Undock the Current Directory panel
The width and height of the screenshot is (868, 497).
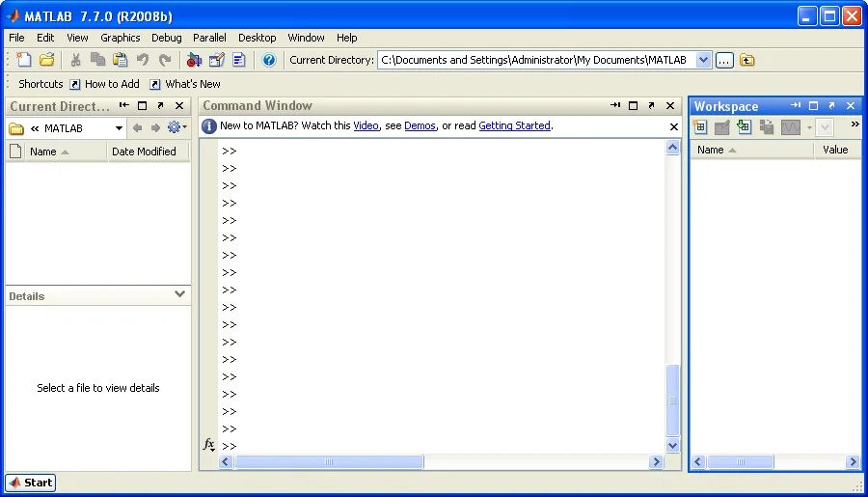160,105
